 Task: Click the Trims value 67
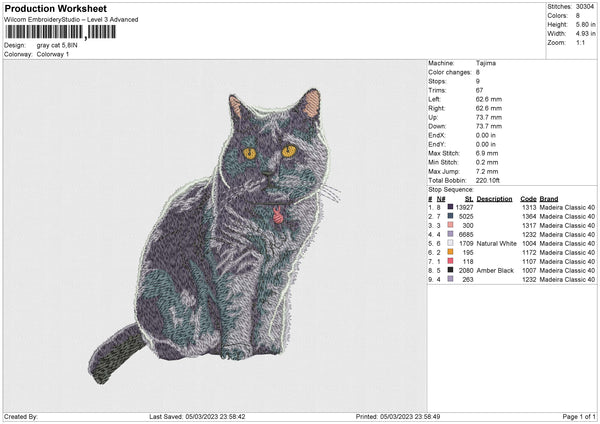pyautogui.click(x=479, y=90)
